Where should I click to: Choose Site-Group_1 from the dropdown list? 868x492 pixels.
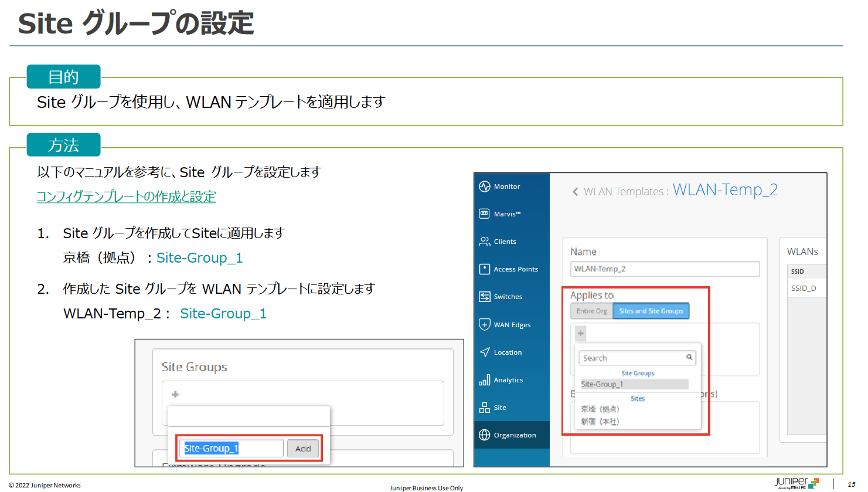pyautogui.click(x=603, y=384)
